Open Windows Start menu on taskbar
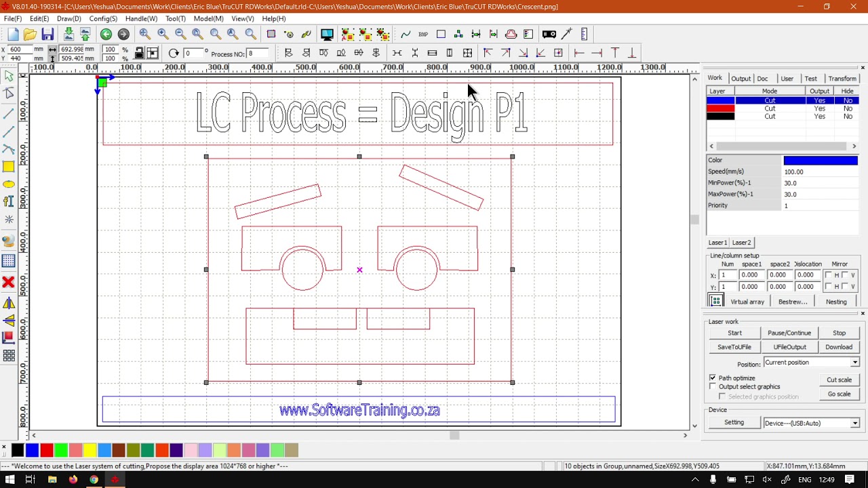 pyautogui.click(x=9, y=480)
